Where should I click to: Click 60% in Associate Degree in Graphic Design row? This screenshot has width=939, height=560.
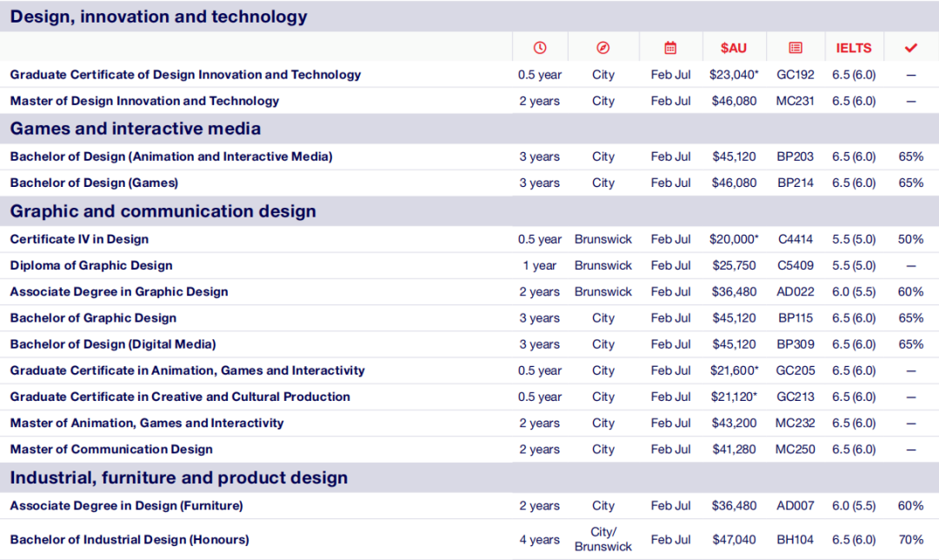[x=911, y=292]
